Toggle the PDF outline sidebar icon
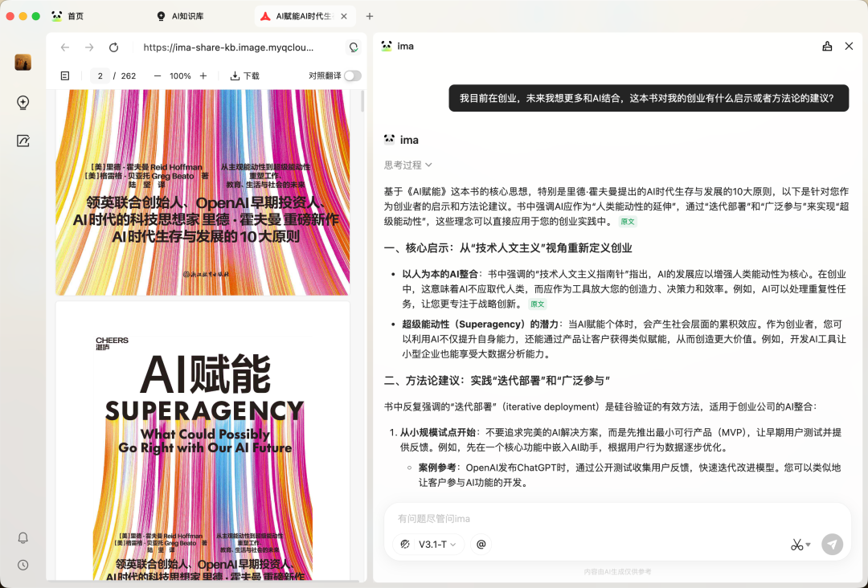 [65, 76]
